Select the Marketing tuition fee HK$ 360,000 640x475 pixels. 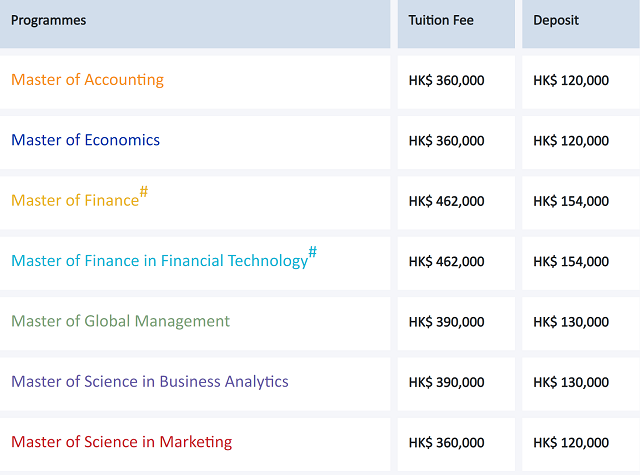point(447,443)
